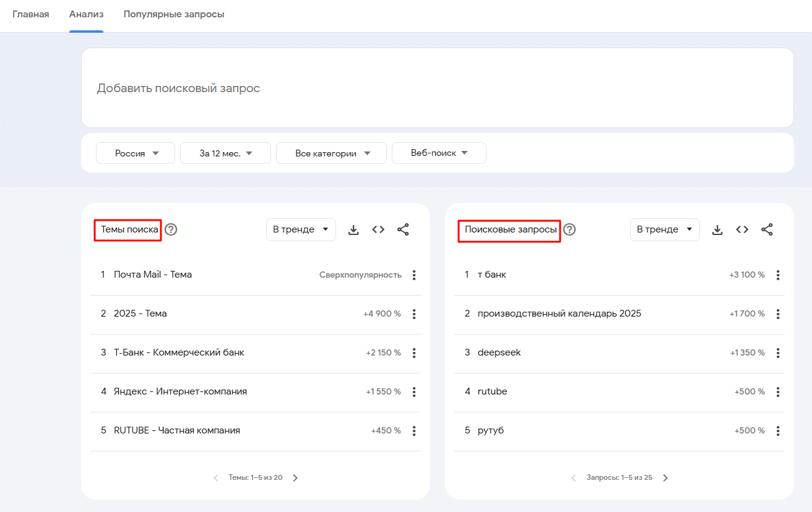812x512 pixels.
Task: Open more options for рутуб query
Action: pos(778,431)
